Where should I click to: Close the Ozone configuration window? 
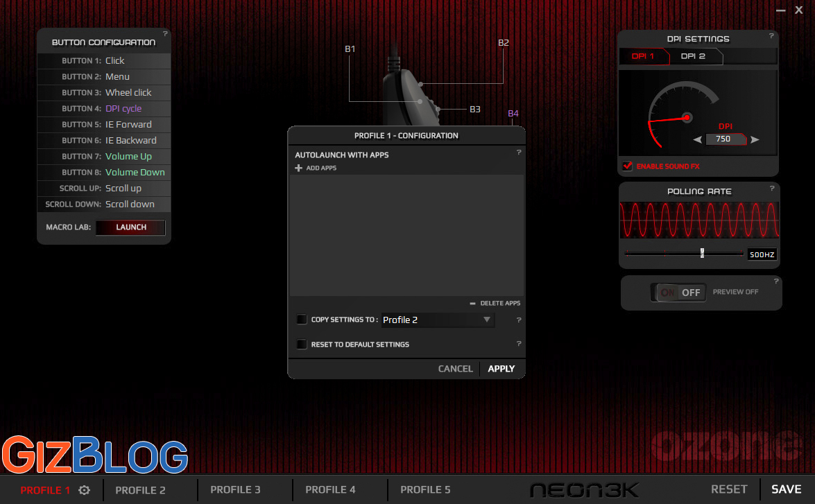[x=799, y=10]
